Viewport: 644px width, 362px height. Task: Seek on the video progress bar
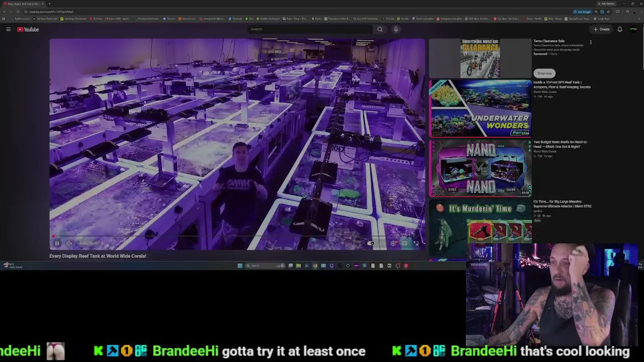coord(237,236)
